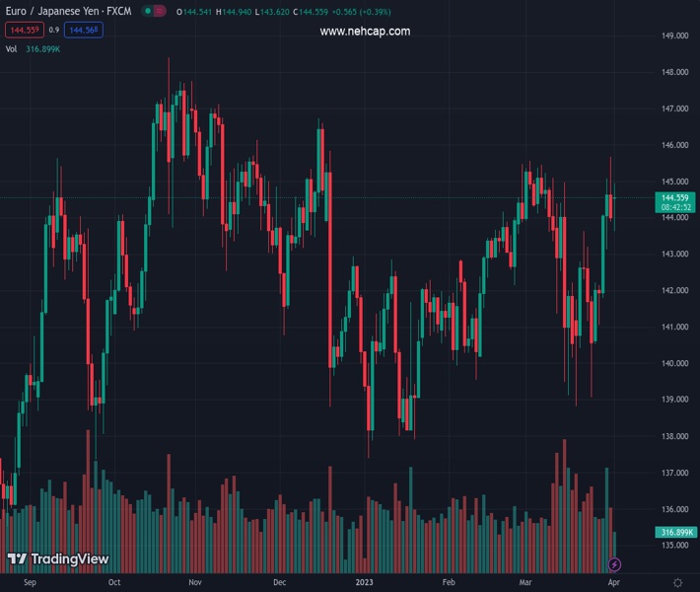This screenshot has height=592, width=700.
Task: Select the Vol indicator legend
Action: (11, 48)
